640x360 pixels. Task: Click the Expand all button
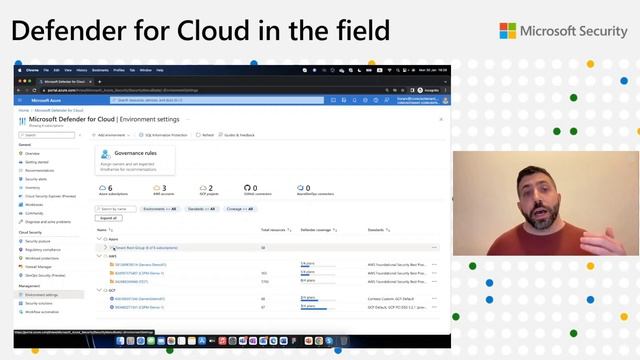pos(109,218)
